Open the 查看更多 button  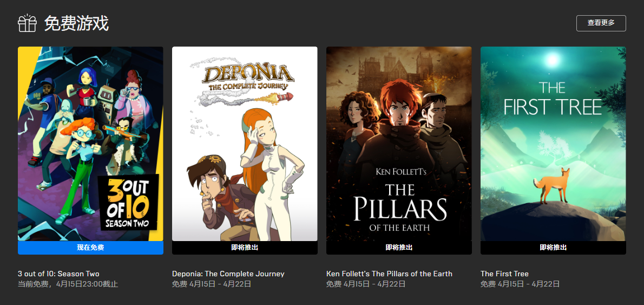pyautogui.click(x=601, y=23)
